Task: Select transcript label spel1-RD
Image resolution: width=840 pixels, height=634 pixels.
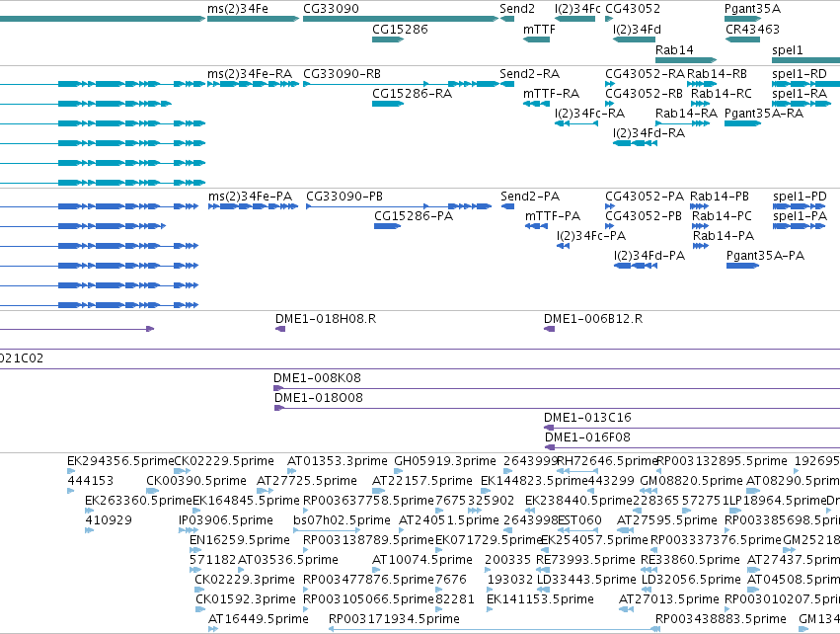Action: coord(800,73)
